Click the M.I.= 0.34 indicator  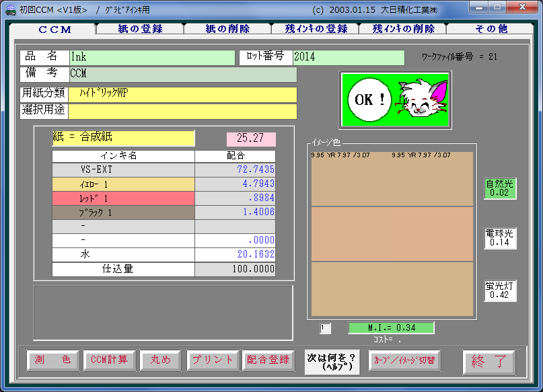pos(391,328)
